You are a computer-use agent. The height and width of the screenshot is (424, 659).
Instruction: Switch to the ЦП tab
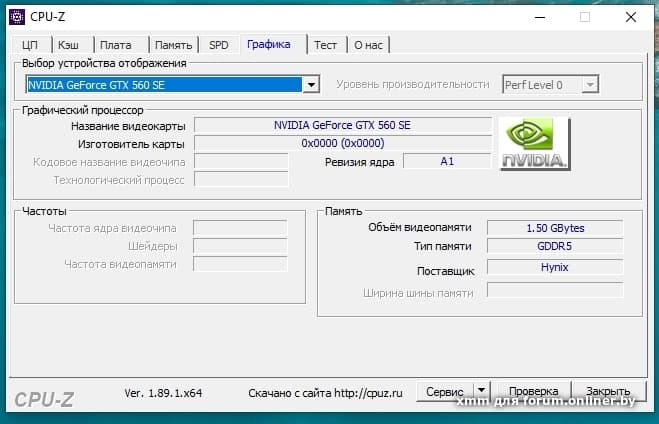(30, 45)
